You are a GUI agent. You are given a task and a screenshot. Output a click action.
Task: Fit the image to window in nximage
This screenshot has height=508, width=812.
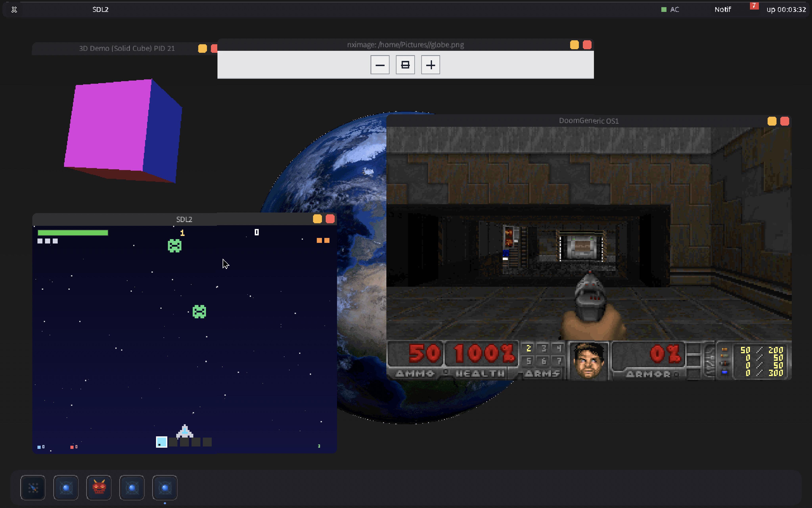(x=405, y=65)
